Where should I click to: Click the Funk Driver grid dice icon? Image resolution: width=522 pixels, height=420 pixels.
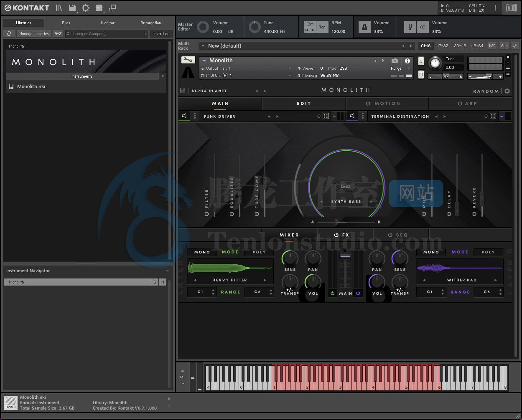(326, 116)
